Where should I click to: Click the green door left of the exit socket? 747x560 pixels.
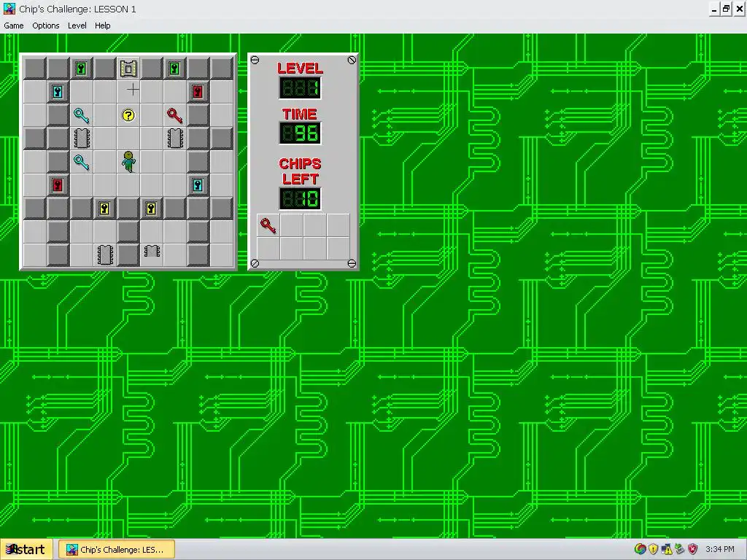click(x=82, y=69)
